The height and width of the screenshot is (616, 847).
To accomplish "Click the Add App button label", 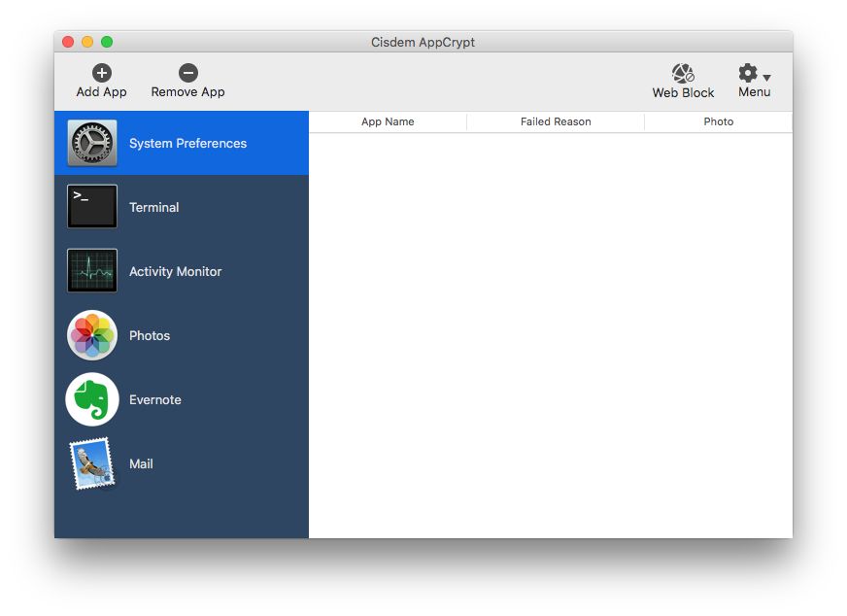I will (102, 92).
